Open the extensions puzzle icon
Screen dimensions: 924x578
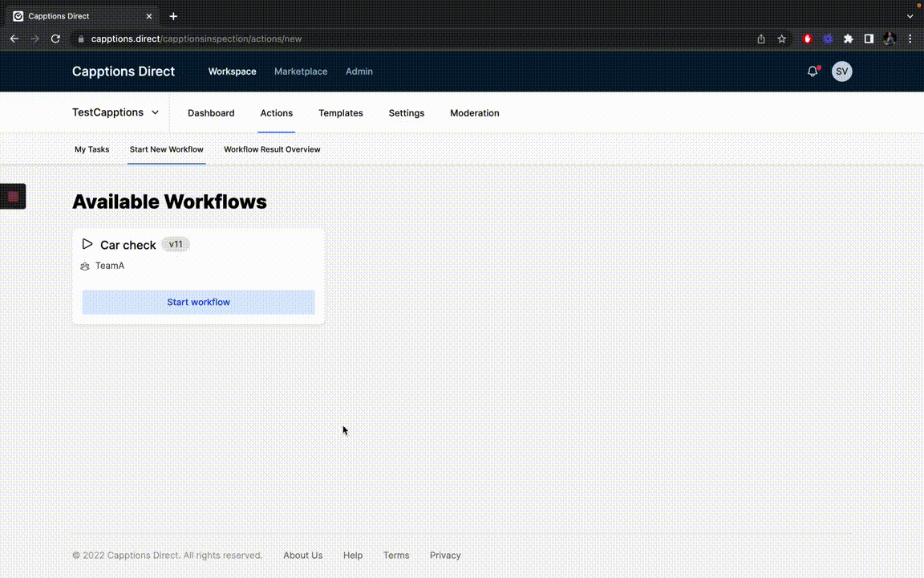pos(849,39)
